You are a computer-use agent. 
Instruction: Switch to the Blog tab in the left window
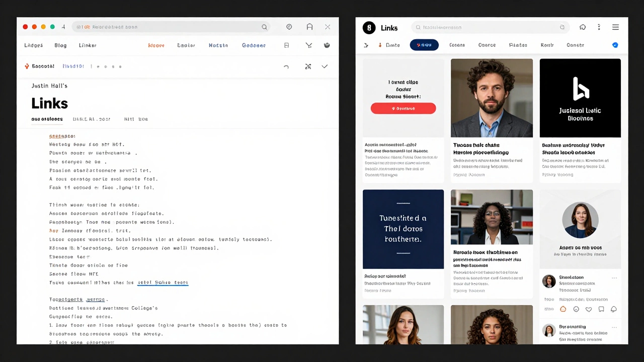[60, 45]
